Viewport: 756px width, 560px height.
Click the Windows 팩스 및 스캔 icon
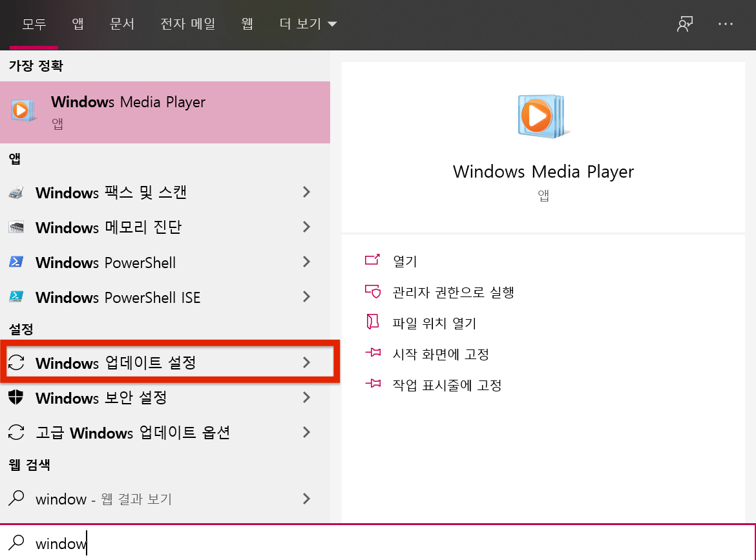coord(16,192)
